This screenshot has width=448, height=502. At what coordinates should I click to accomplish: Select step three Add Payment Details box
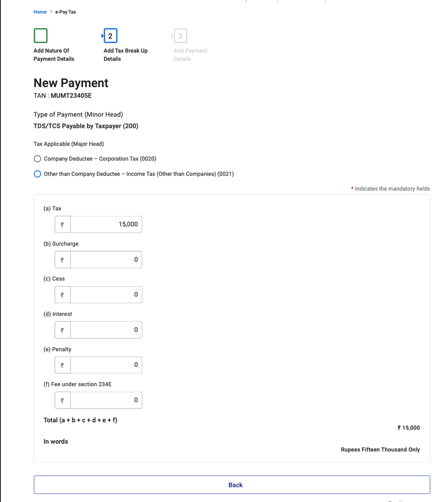point(181,35)
